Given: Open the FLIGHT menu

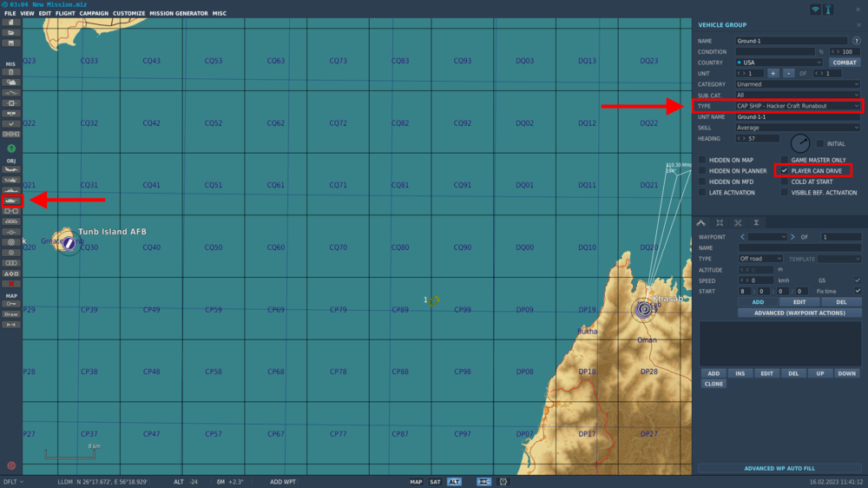Looking at the screenshot, I should pos(65,13).
